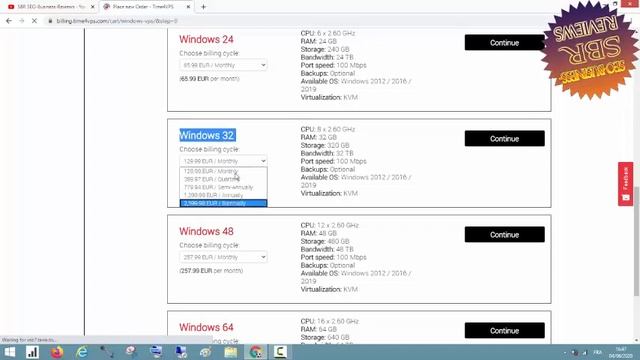
Task: Choose the highlighted Biennially option
Action: 223,203
